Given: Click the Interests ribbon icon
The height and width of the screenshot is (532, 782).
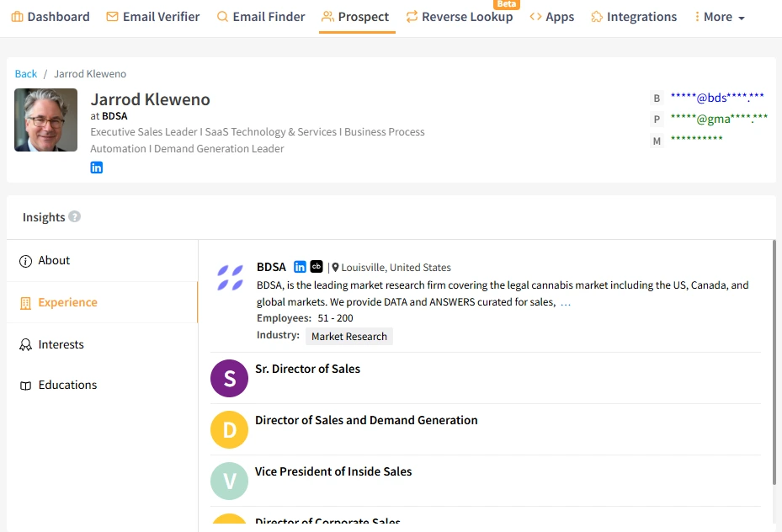Looking at the screenshot, I should point(25,344).
